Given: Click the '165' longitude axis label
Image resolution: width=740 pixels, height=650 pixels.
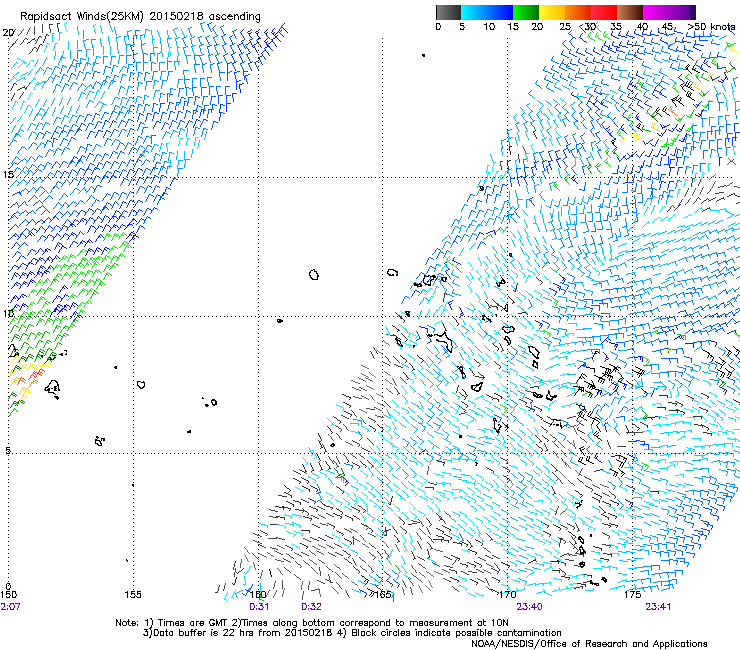Looking at the screenshot, I should pyautogui.click(x=383, y=595).
